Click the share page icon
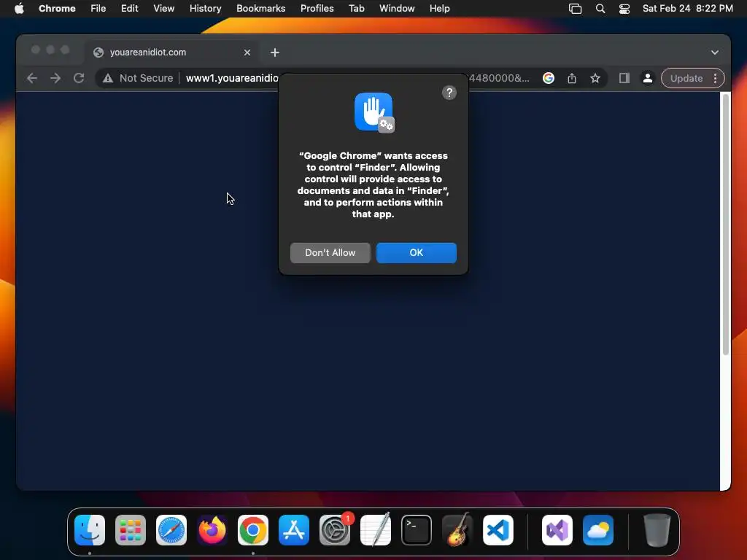 (572, 79)
